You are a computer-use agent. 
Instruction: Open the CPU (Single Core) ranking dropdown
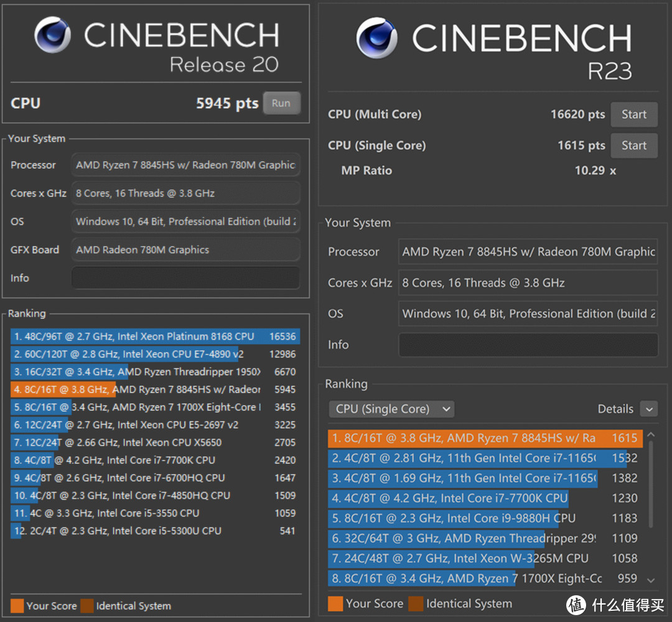coord(391,409)
